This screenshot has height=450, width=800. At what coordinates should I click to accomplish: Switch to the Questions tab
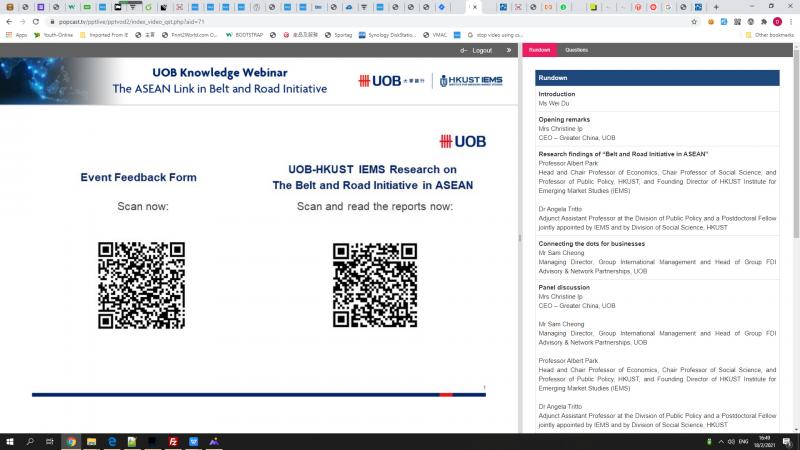pyautogui.click(x=577, y=50)
